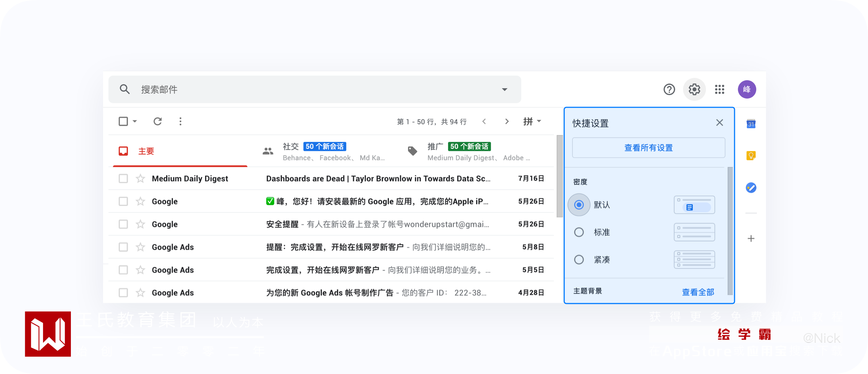Select the 标准 density radio button
The image size is (868, 374).
pos(579,232)
